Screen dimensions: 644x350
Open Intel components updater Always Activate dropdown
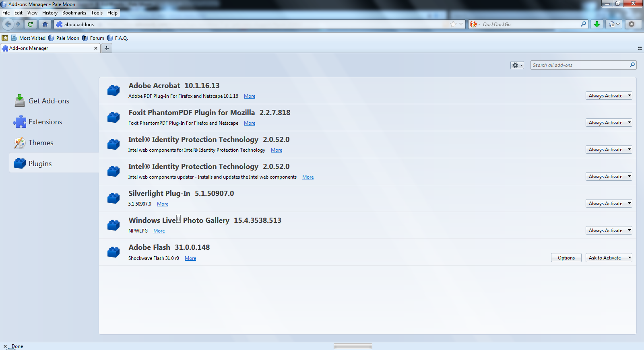coord(609,177)
